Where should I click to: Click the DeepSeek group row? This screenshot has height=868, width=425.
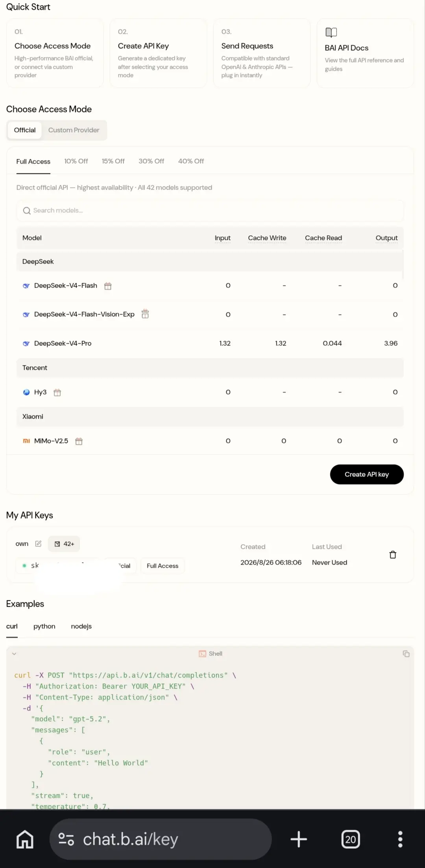210,262
